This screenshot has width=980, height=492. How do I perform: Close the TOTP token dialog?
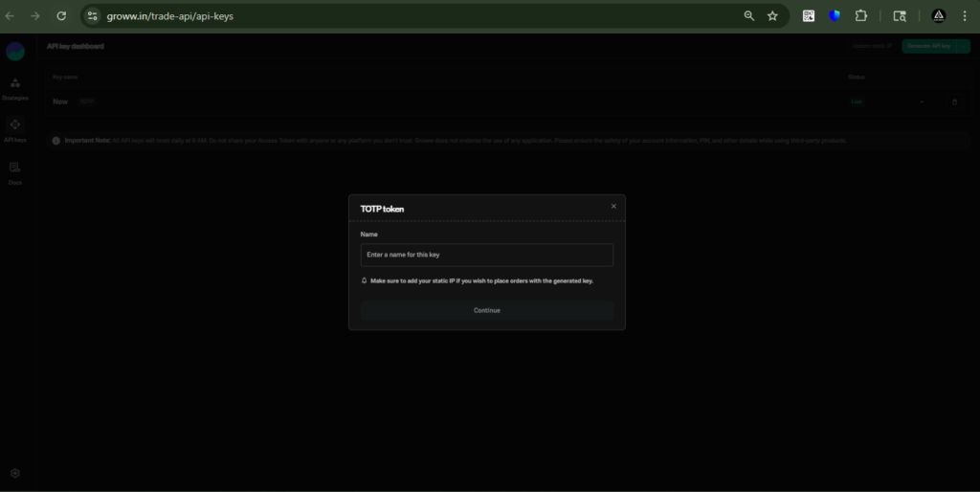click(x=613, y=206)
